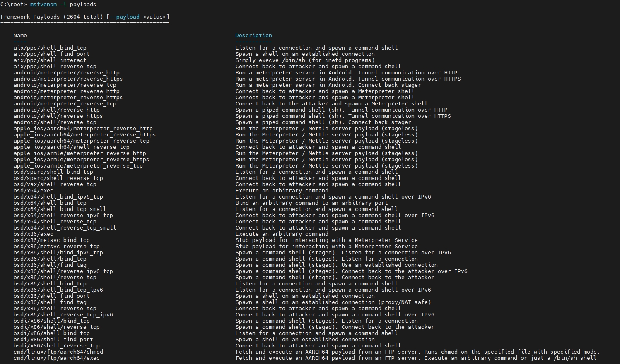Image resolution: width=620 pixels, height=364 pixels.
Task: Select android/meterpreter_reverse_tcp payload
Action: coord(65,104)
